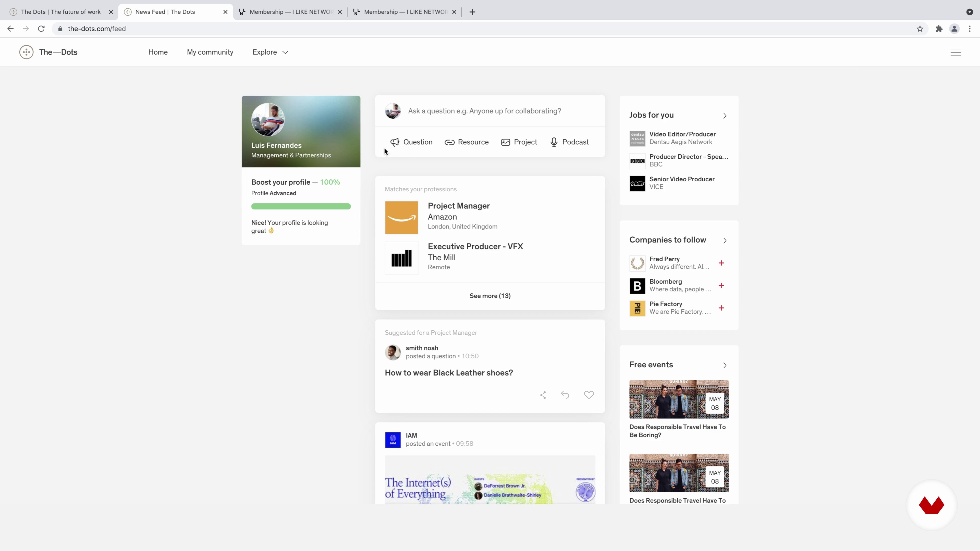Click the Amazon company logo
Screen dimensions: 980x551
401,218
